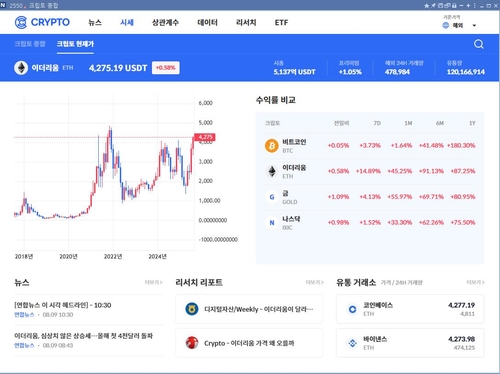Click the Binance exchange logo
The height and width of the screenshot is (374, 500).
click(x=352, y=343)
